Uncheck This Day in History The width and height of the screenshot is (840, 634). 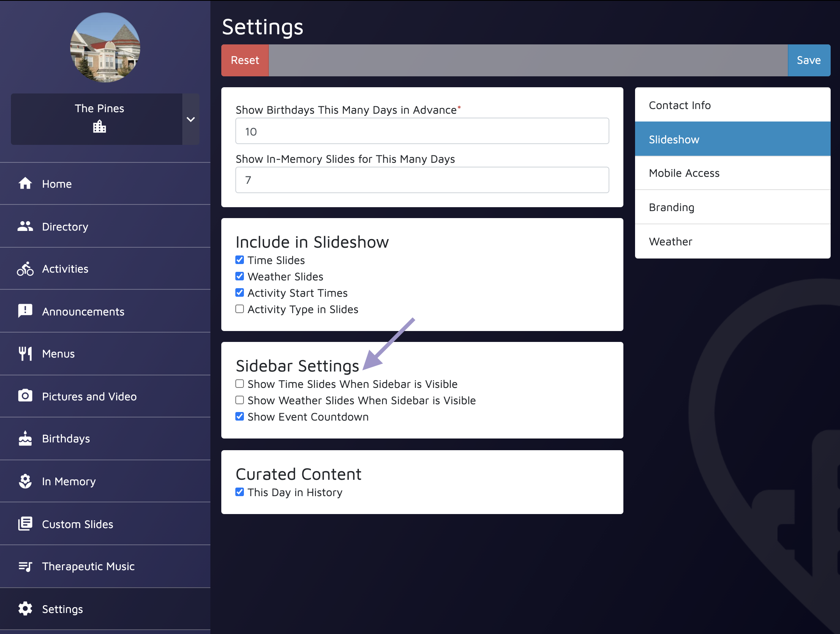coord(240,492)
